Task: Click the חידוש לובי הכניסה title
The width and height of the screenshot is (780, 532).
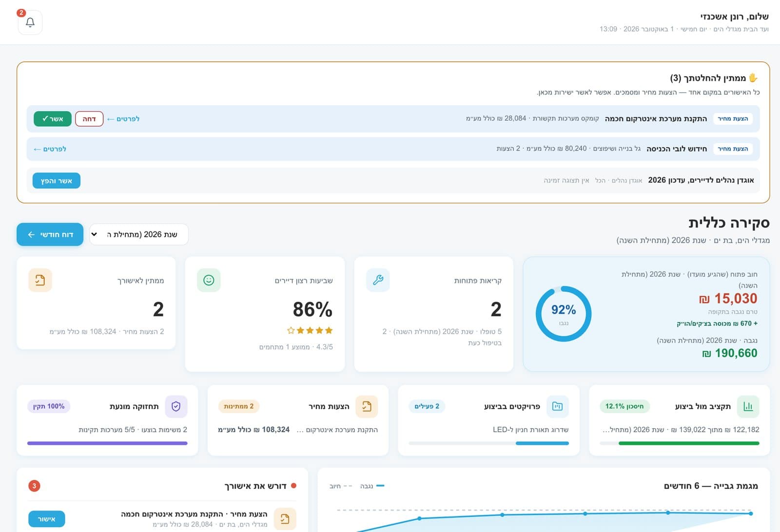Action: (677, 149)
